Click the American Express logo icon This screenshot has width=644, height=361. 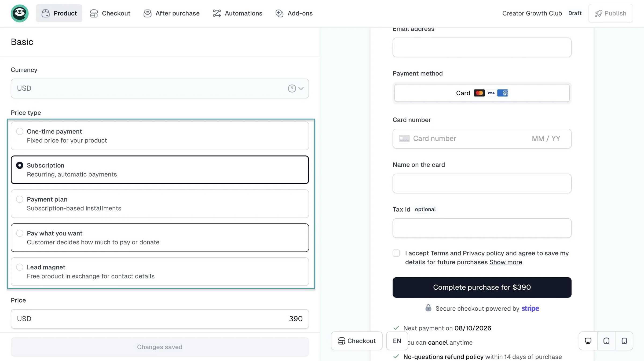point(503,93)
